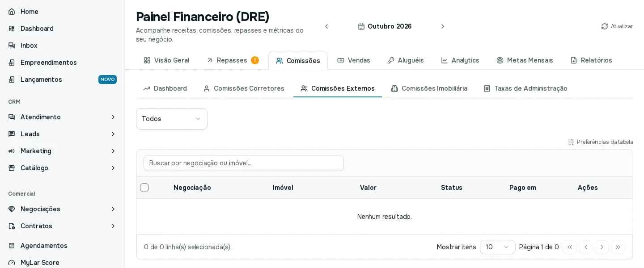The image size is (644, 268).
Task: Open the Comissões Corretores sub-tab
Action: click(244, 88)
